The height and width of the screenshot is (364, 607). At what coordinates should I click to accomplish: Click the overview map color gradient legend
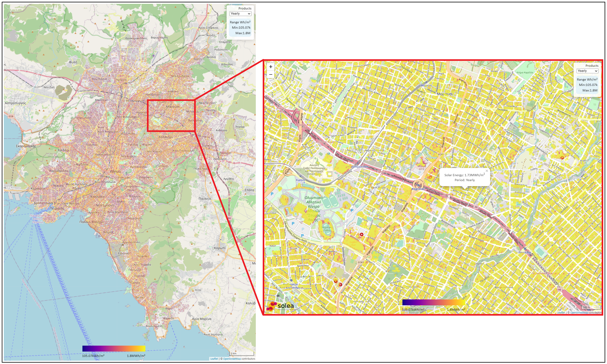point(114,348)
